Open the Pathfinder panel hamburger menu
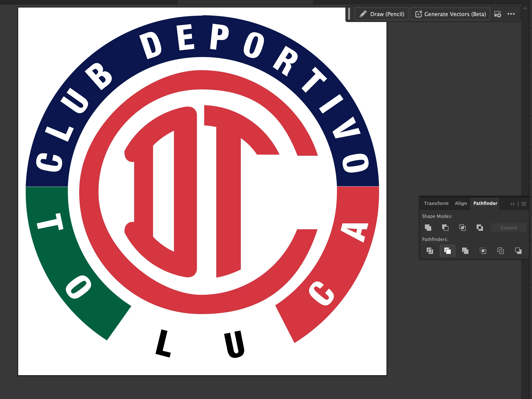 point(524,204)
